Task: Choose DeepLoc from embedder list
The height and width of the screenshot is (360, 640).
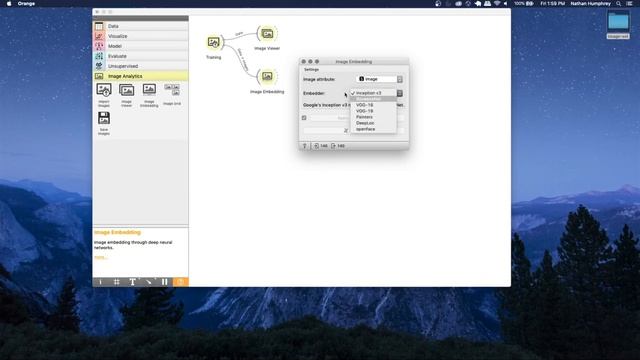Action: [373, 123]
